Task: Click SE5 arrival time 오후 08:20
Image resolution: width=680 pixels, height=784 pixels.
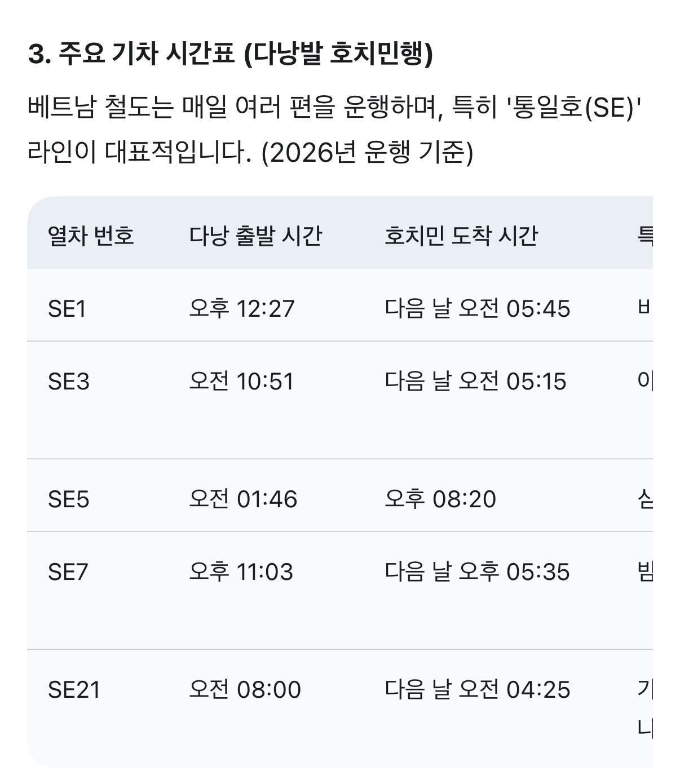Action: click(x=440, y=499)
